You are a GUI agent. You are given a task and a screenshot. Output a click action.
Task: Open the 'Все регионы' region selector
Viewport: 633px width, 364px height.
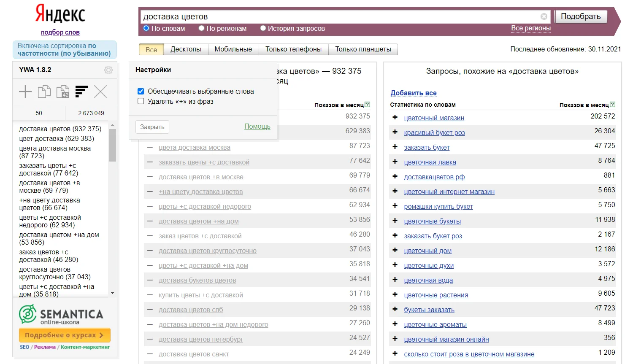[x=530, y=28]
